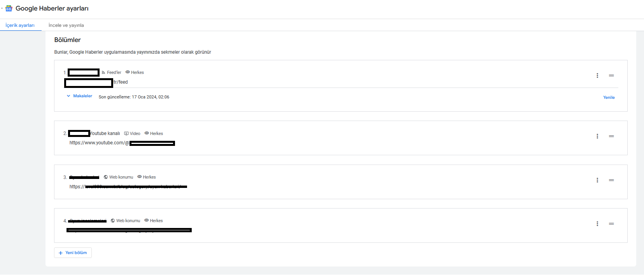This screenshot has height=277, width=644.
Task: Open three-dot menu for section 3
Action: 597,180
